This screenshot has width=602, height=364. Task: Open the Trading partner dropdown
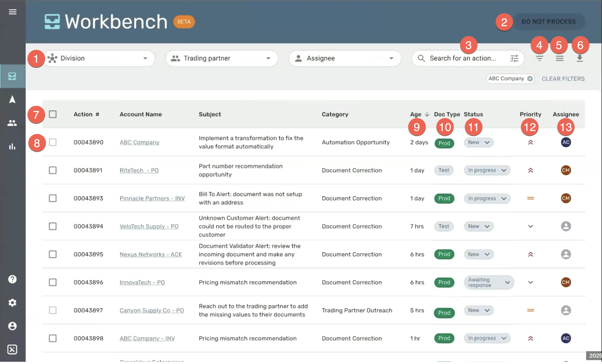(x=222, y=58)
